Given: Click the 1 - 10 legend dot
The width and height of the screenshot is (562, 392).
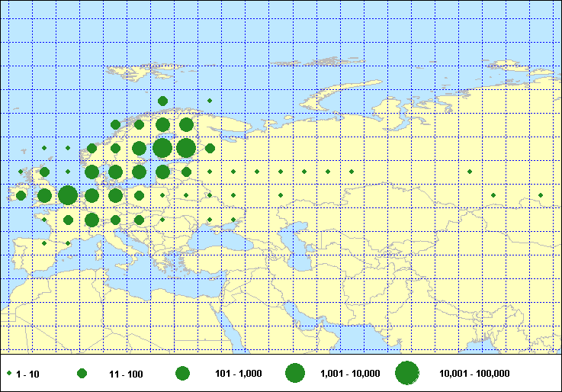Looking at the screenshot, I should point(8,374).
